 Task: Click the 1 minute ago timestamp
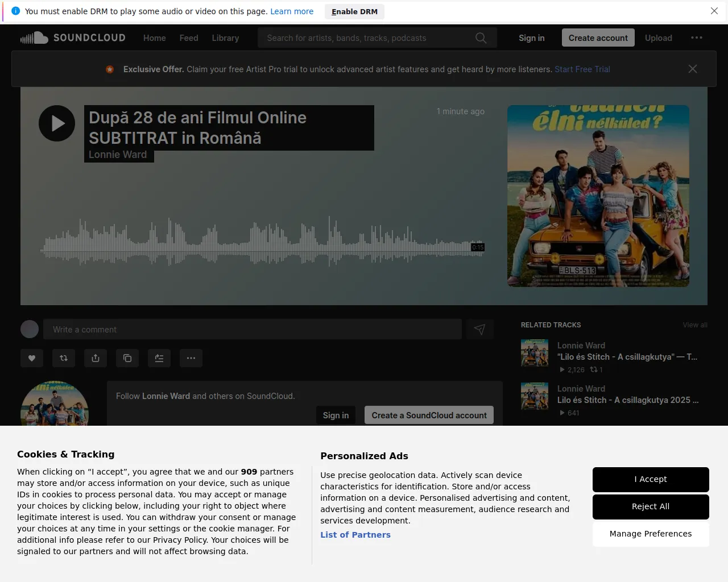pos(461,111)
